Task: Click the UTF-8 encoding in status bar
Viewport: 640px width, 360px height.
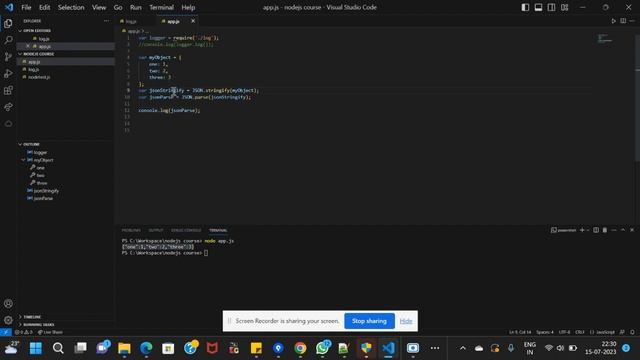Action: point(564,332)
